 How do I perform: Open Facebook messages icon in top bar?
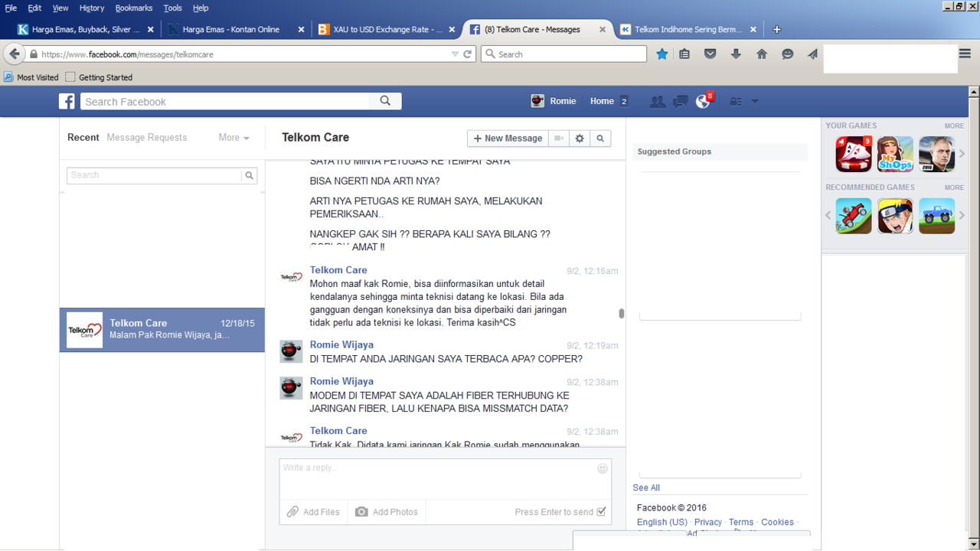pyautogui.click(x=680, y=101)
